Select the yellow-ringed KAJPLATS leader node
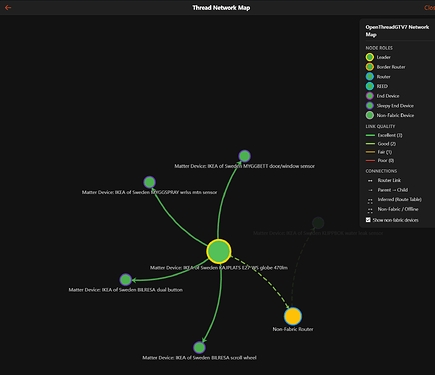 pos(219,251)
